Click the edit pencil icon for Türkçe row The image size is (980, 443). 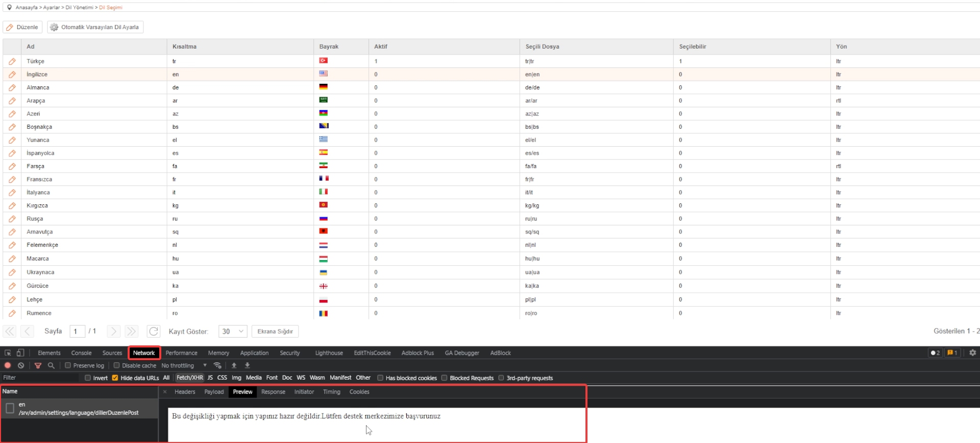click(x=12, y=61)
